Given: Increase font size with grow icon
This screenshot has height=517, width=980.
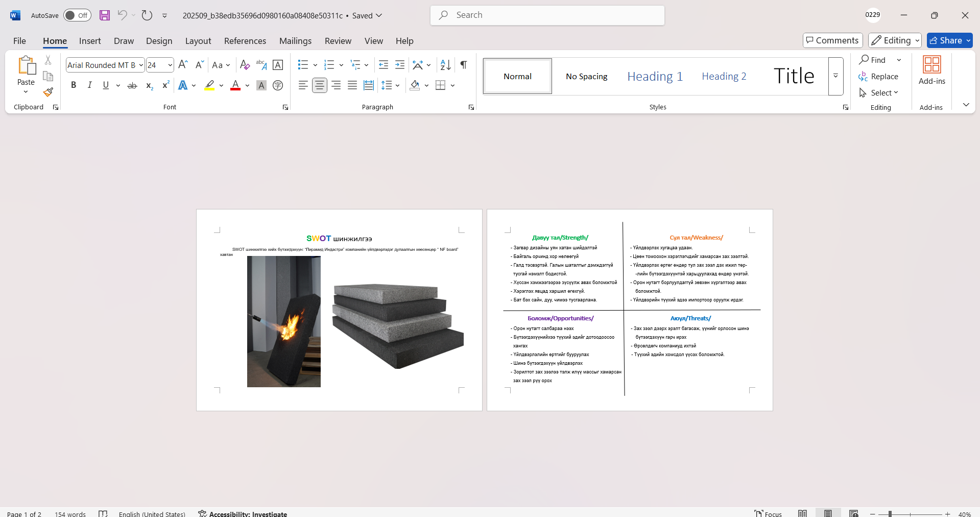Looking at the screenshot, I should pos(183,65).
